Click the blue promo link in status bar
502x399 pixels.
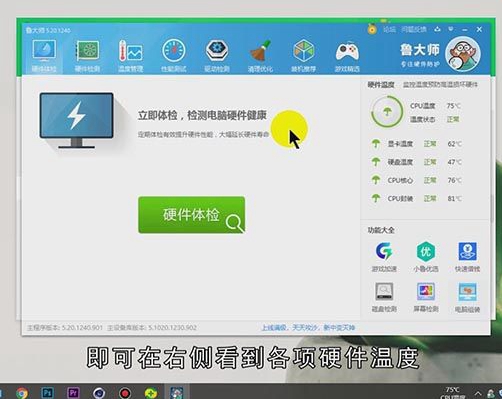click(x=308, y=328)
